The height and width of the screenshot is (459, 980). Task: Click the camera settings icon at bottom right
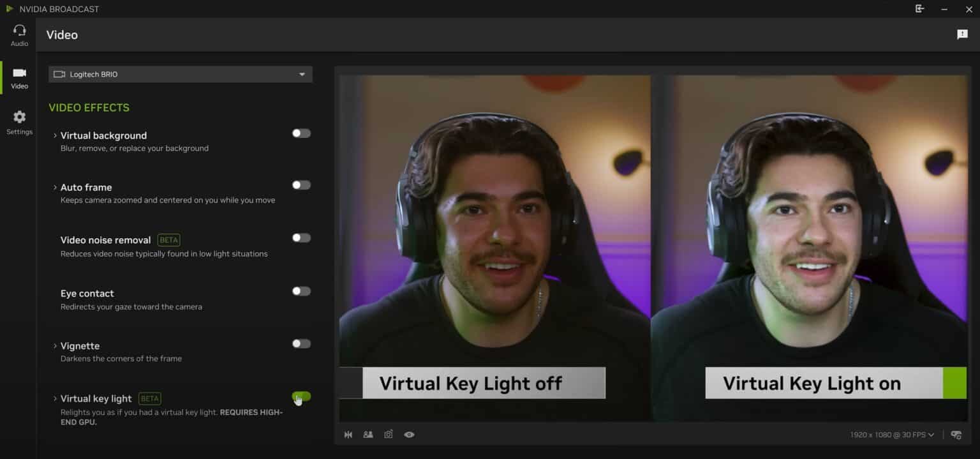956,435
